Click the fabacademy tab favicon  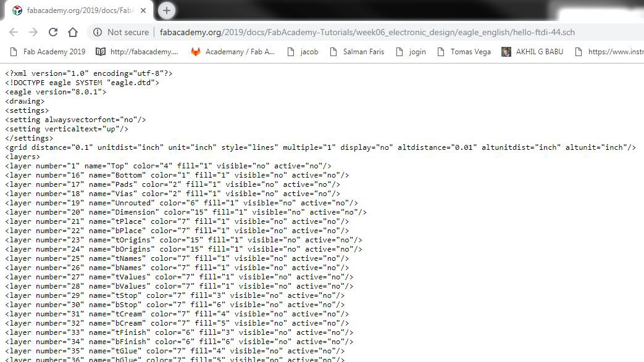tap(17, 10)
